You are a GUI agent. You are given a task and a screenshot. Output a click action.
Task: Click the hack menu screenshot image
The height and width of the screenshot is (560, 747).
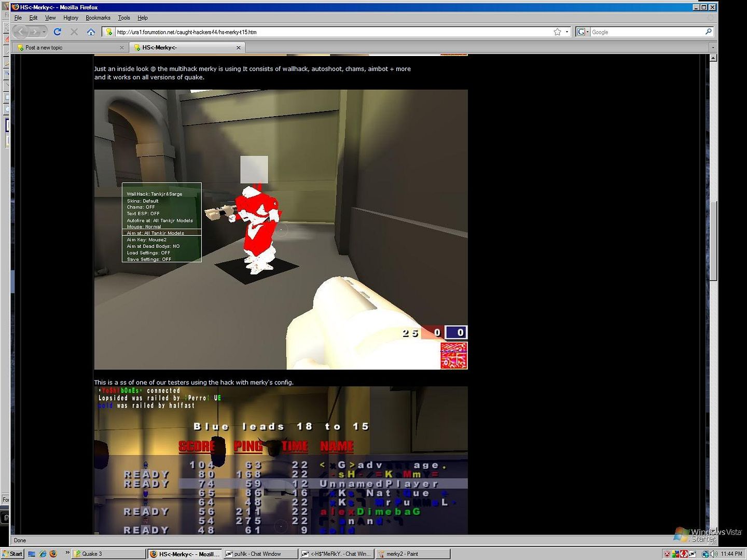click(281, 229)
